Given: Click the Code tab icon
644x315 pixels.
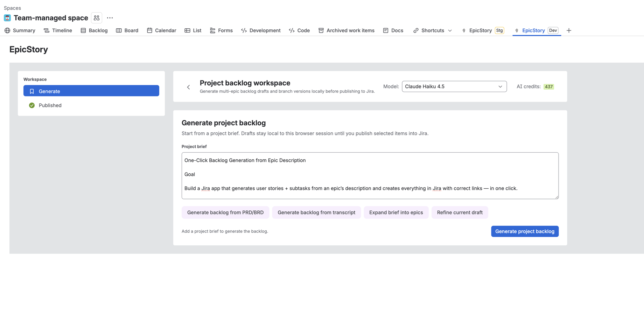Looking at the screenshot, I should [x=292, y=30].
